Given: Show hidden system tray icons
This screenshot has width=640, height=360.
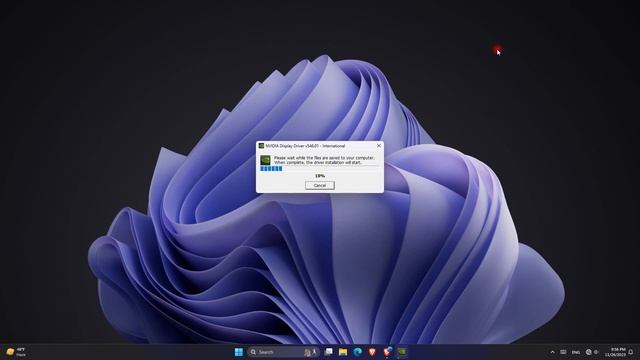Looking at the screenshot, I should (x=552, y=352).
